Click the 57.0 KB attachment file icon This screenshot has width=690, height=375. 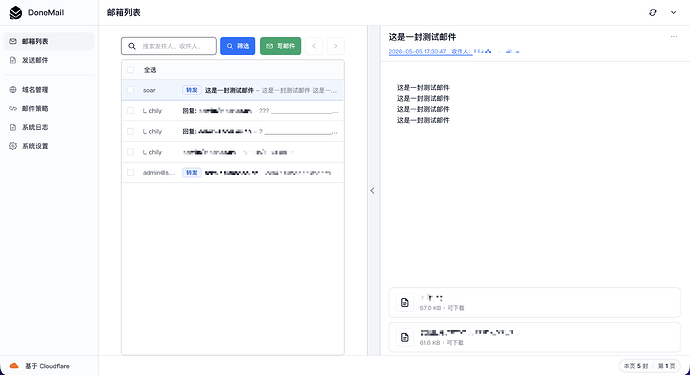405,302
